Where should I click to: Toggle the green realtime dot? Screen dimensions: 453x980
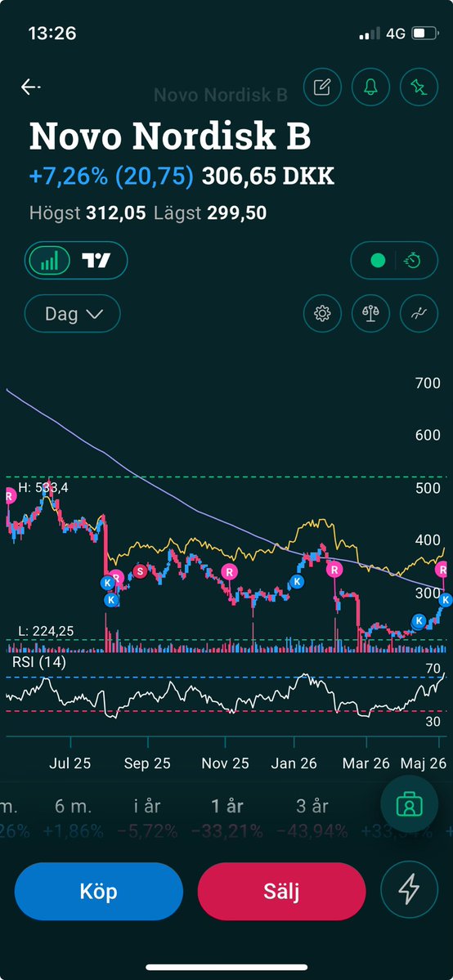(x=378, y=260)
